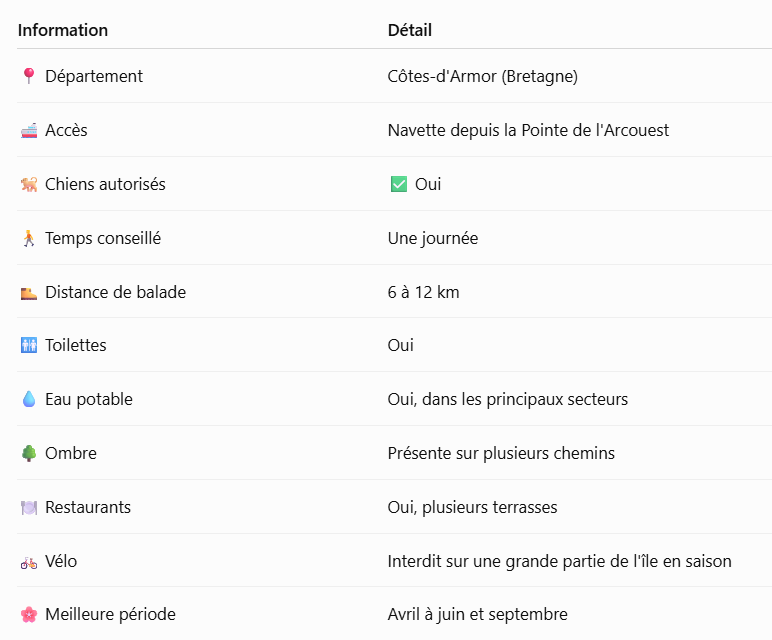Click the dog icon beside Chiens autorisés

click(x=29, y=184)
